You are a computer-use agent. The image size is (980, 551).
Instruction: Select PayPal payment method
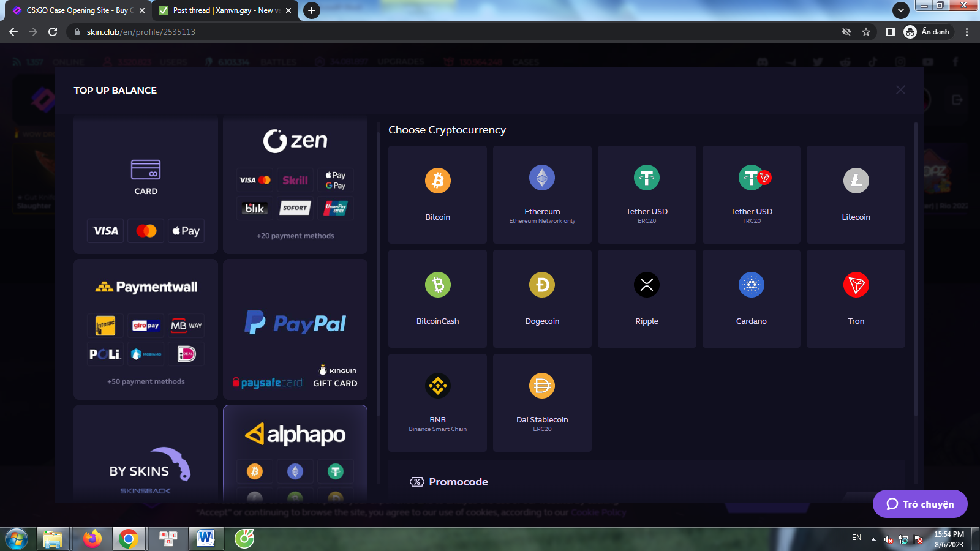point(295,323)
